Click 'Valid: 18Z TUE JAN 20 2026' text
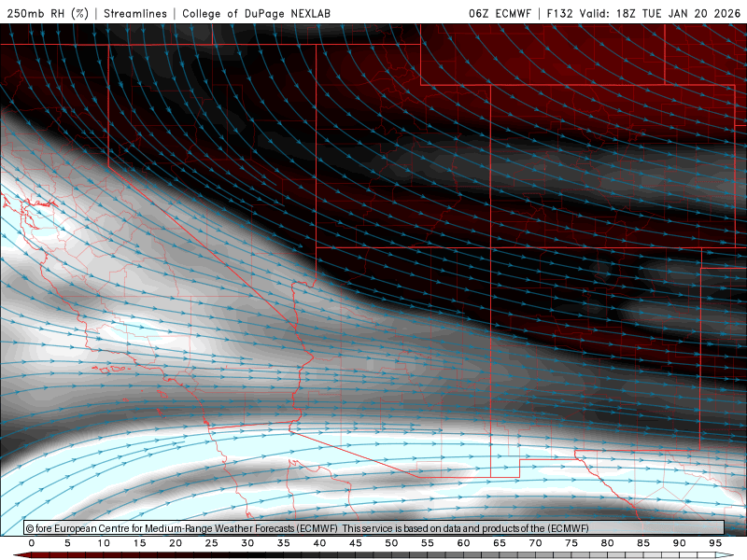This screenshot has width=747, height=560. (660, 13)
